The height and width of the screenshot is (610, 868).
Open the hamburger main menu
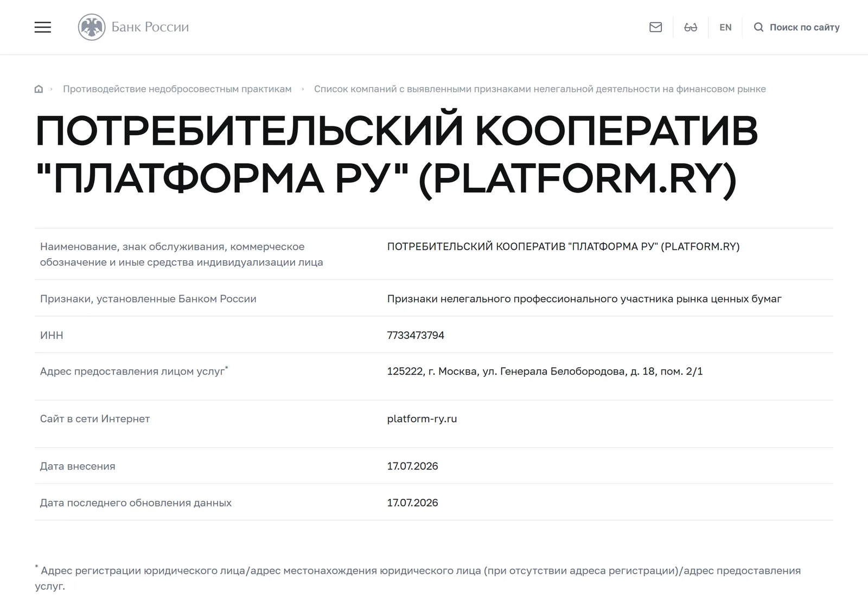click(43, 27)
